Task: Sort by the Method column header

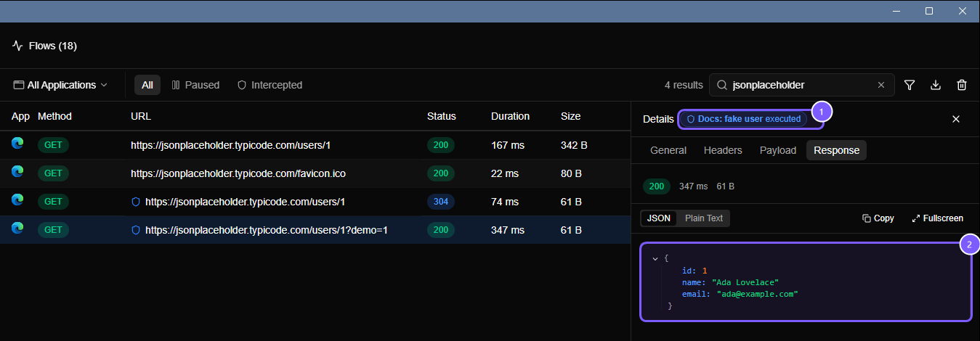Action: (x=54, y=116)
